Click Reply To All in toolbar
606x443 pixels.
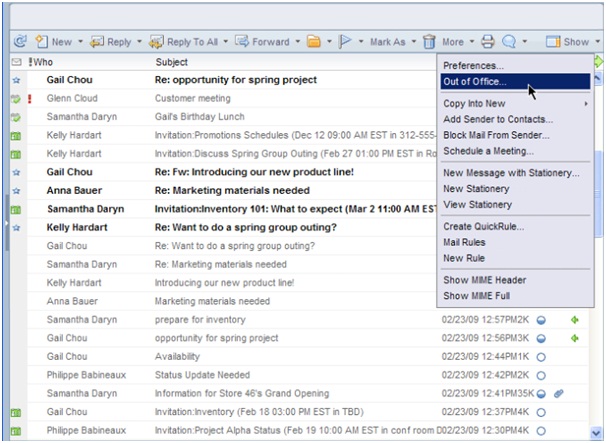click(x=184, y=41)
